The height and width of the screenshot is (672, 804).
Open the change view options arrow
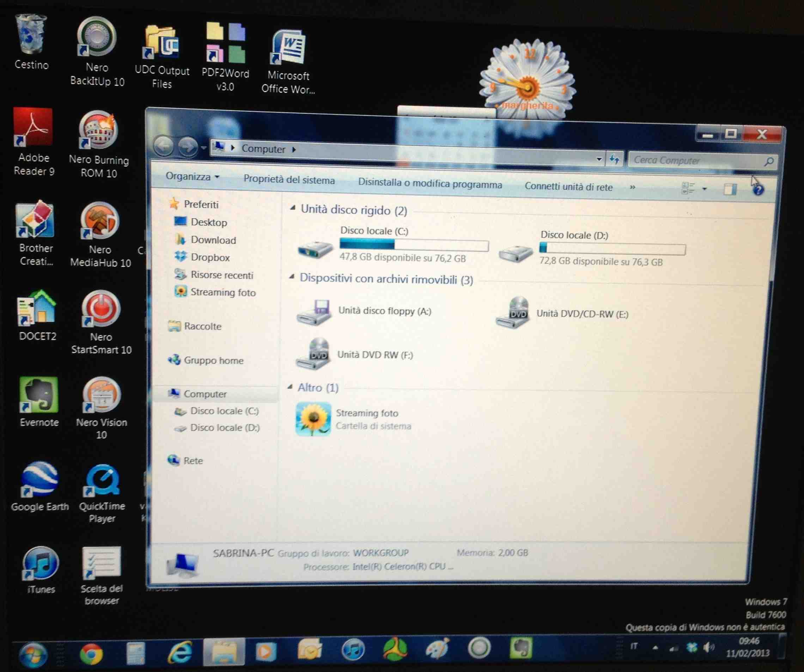tap(705, 189)
